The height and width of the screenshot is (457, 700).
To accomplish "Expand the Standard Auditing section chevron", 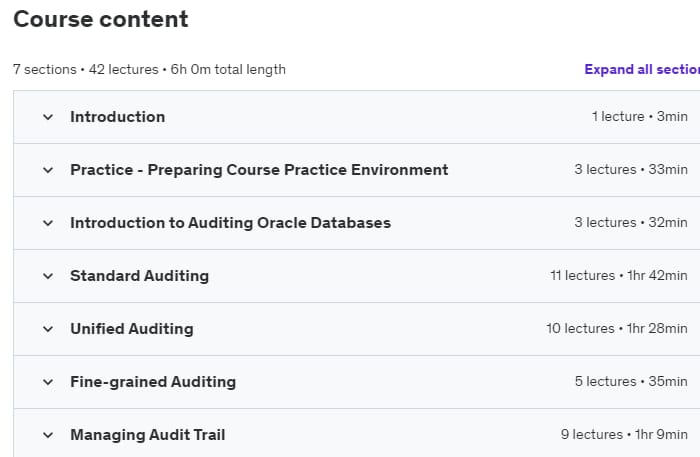I will 48,276.
